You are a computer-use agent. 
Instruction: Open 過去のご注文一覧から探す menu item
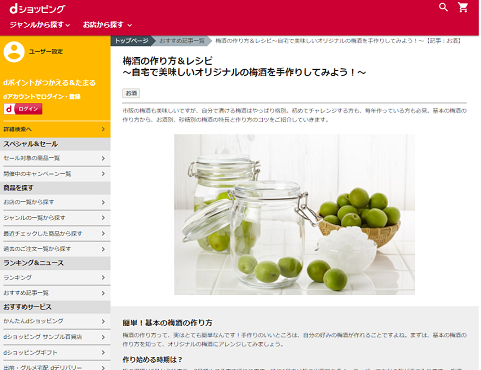pyautogui.click(x=55, y=249)
